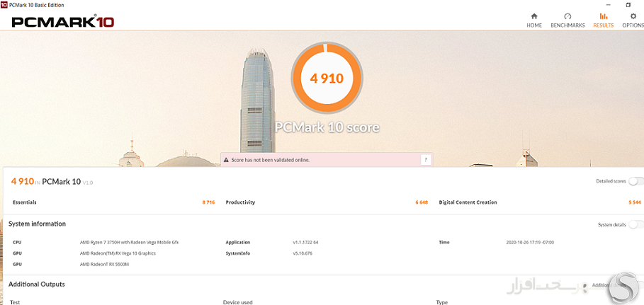This screenshot has width=644, height=305.
Task: Open help for score validation message
Action: [426, 160]
